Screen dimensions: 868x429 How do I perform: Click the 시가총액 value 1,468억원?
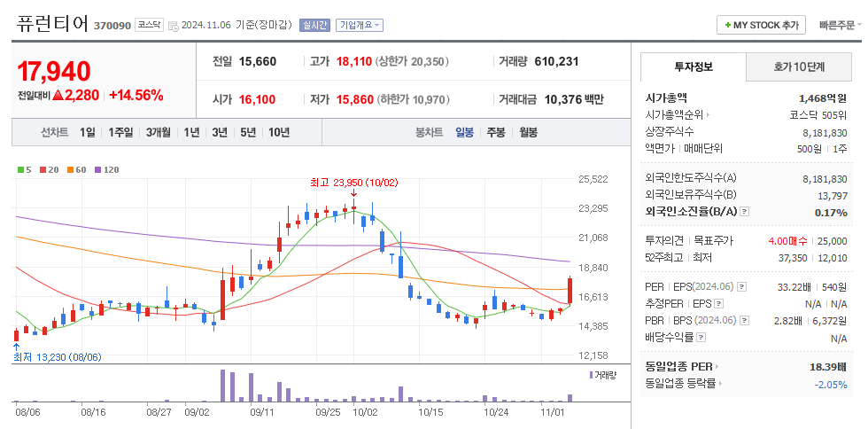tap(823, 98)
